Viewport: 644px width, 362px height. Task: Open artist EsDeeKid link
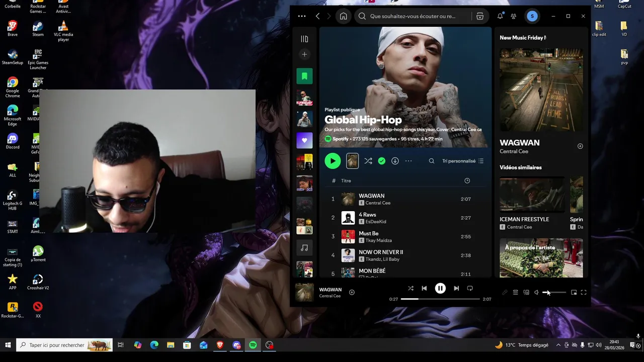click(x=376, y=222)
